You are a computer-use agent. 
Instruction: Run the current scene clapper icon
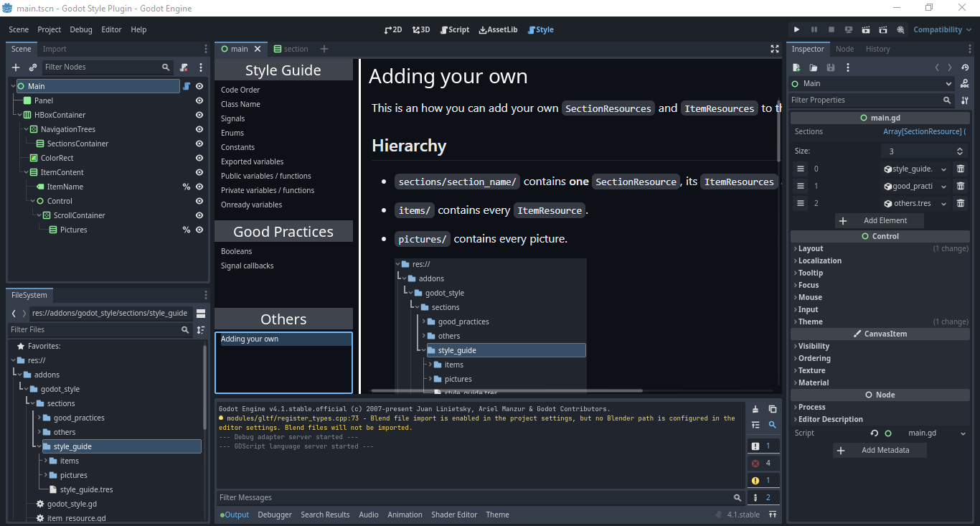[866, 29]
